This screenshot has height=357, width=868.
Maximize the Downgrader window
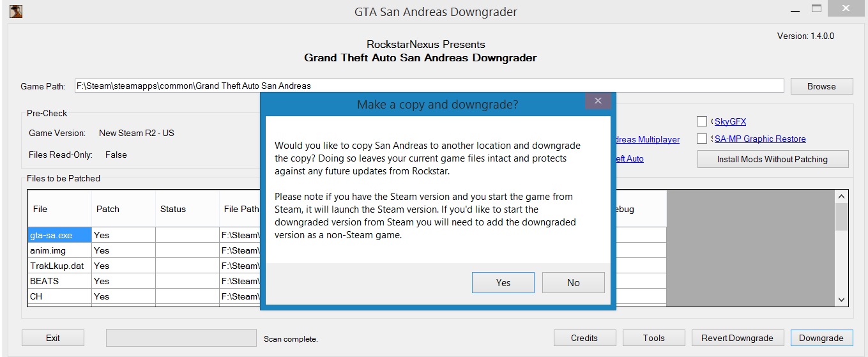[x=816, y=8]
